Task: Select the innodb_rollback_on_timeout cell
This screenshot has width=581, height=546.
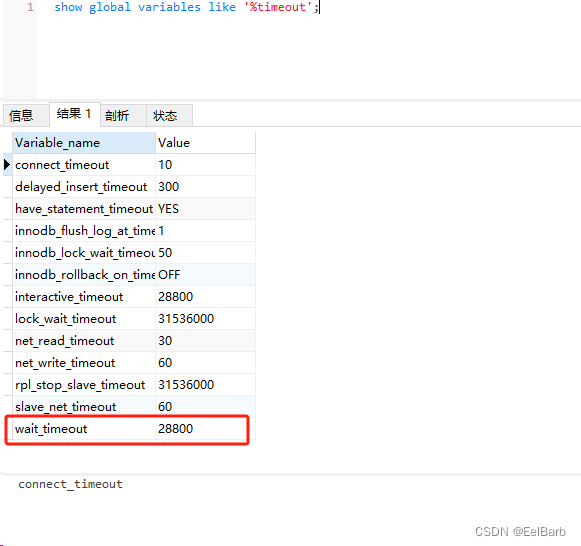Action: pyautogui.click(x=84, y=275)
